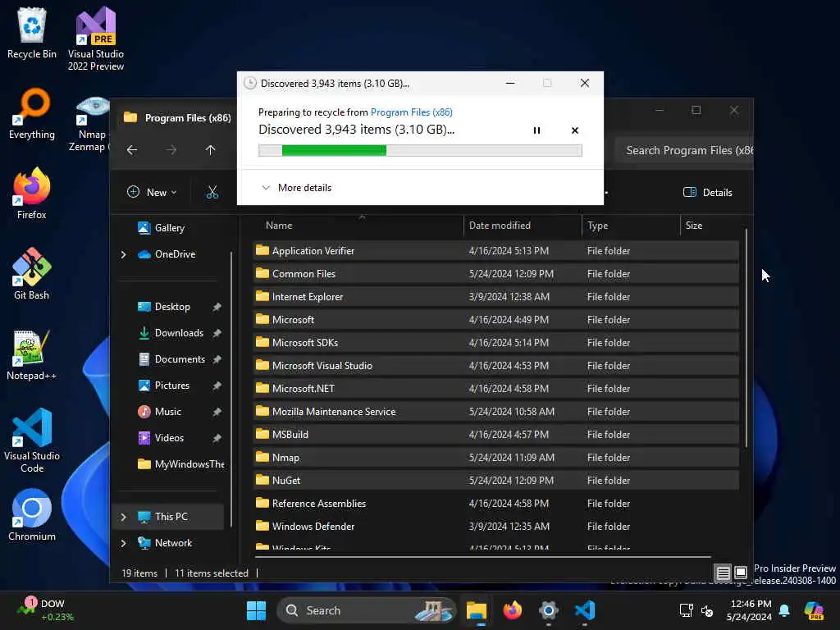Open the Git Bash desktop shortcut

pos(32,274)
